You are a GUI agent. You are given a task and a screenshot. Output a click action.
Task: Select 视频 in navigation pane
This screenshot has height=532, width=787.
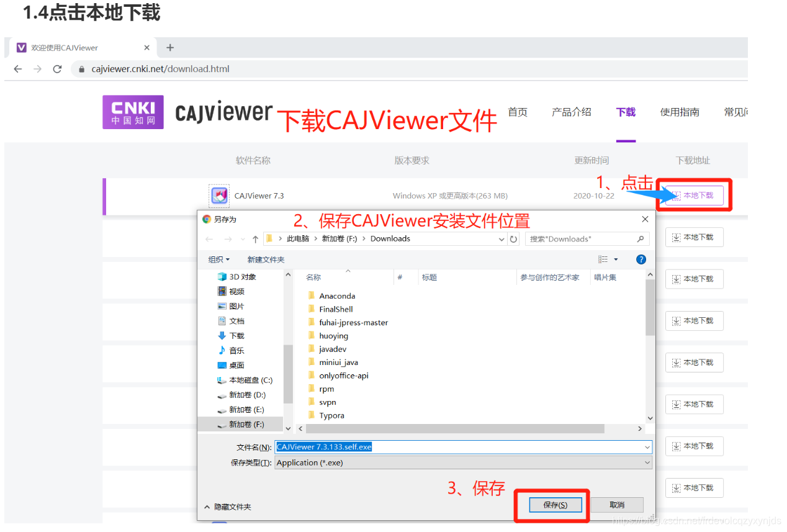tap(231, 291)
